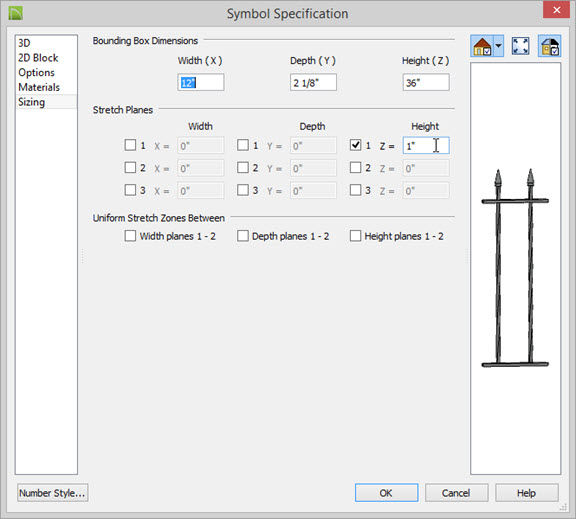Click the Fill Window arrows icon
This screenshot has height=519, width=576.
pyautogui.click(x=521, y=46)
